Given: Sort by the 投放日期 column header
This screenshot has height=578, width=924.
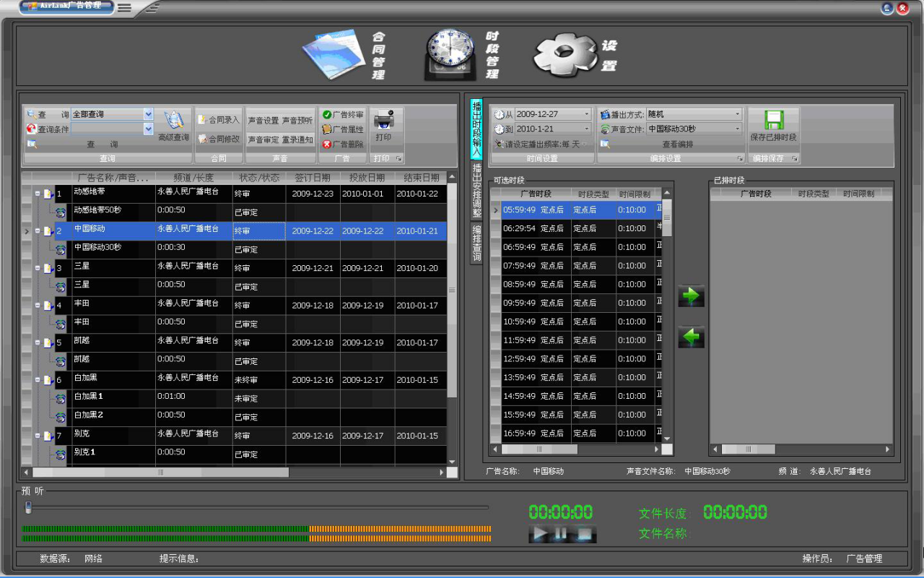Looking at the screenshot, I should point(367,178).
